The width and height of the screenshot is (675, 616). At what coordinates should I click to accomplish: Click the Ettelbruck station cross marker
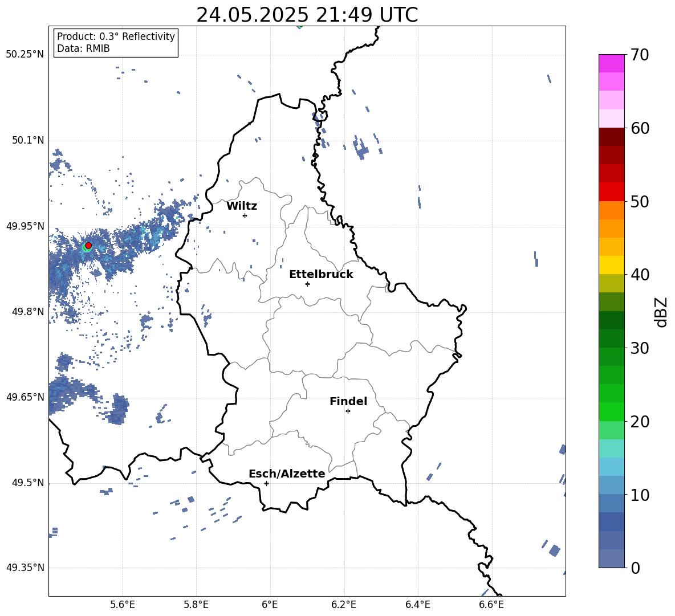[x=307, y=284]
